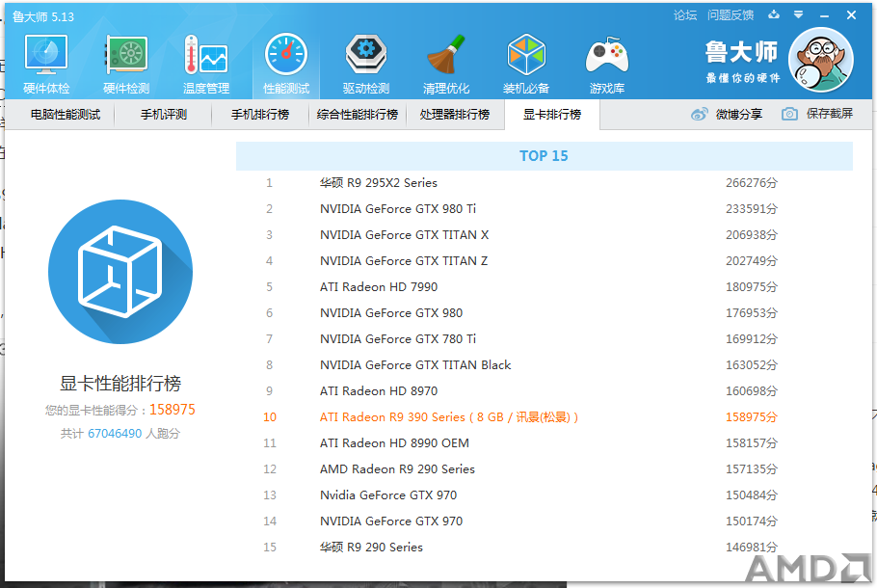Select the 华硕 R9 295X2 Series row

tap(545, 183)
